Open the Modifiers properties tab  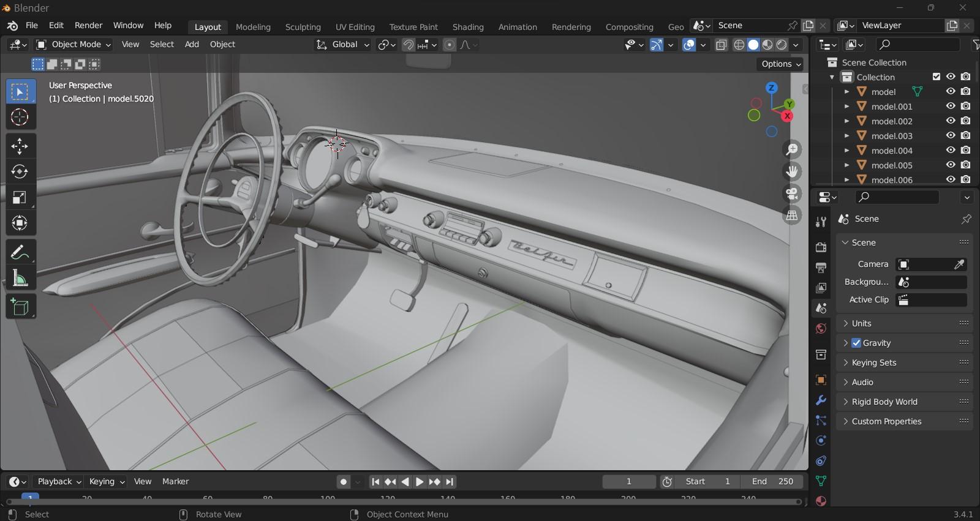(821, 400)
